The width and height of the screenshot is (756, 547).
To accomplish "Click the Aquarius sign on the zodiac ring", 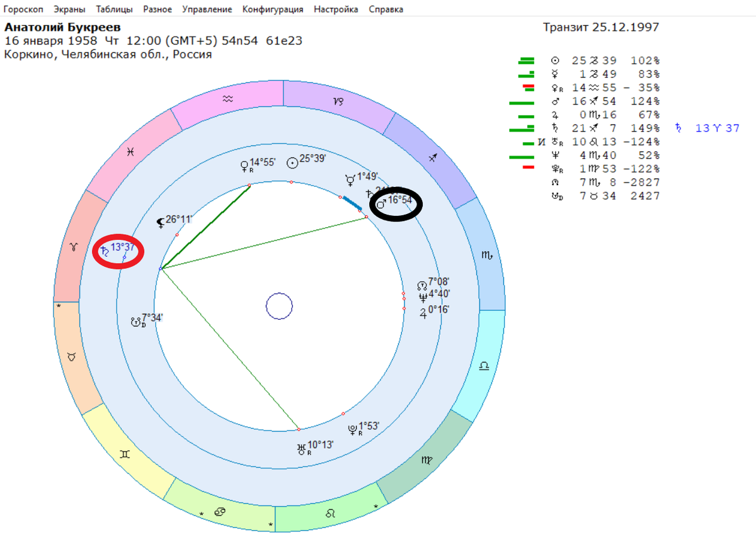I will pyautogui.click(x=228, y=98).
